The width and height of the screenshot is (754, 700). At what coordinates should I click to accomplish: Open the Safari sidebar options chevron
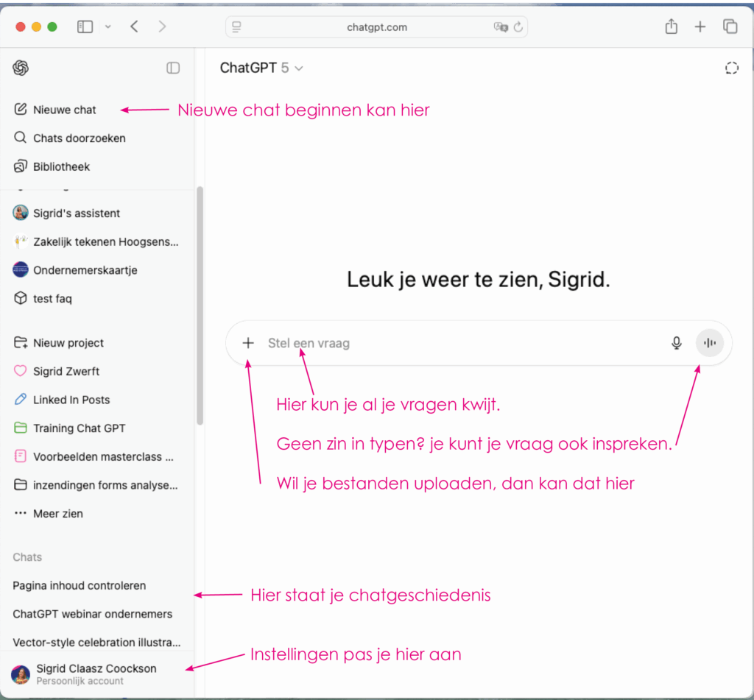pyautogui.click(x=108, y=27)
